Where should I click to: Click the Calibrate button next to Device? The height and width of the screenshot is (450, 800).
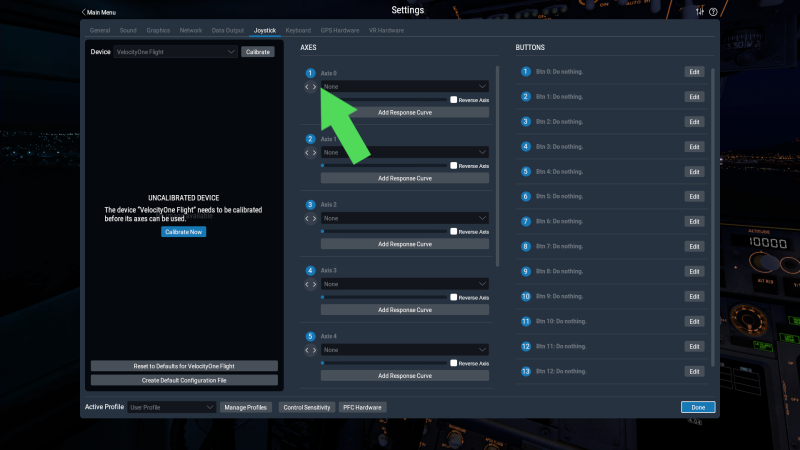(258, 52)
